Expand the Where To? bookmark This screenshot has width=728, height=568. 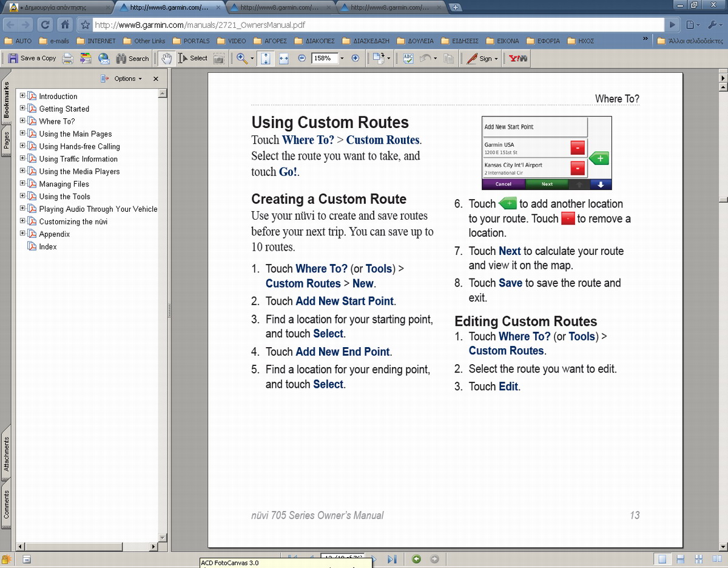(22, 121)
